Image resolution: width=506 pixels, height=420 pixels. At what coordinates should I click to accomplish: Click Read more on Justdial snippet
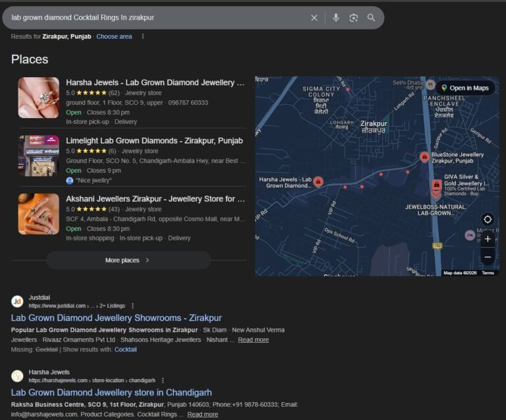253,340
